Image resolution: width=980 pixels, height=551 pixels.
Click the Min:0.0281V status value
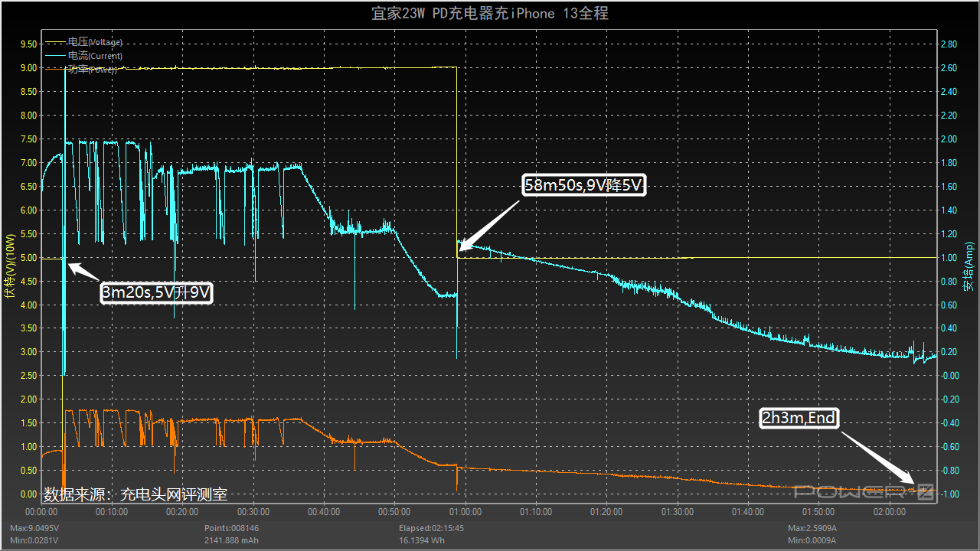[x=34, y=540]
